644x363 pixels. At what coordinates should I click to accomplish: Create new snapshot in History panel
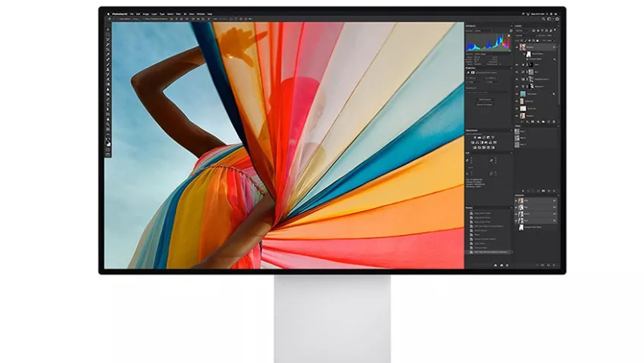click(x=502, y=266)
